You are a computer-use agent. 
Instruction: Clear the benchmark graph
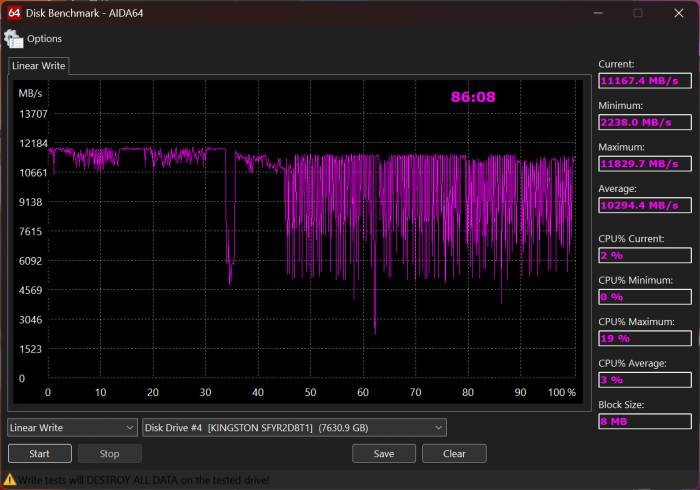point(454,453)
